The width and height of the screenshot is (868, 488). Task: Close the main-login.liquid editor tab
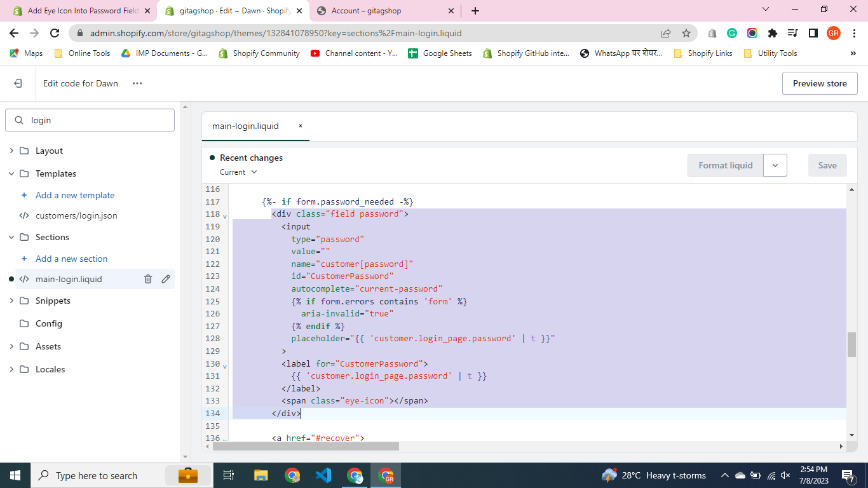301,126
